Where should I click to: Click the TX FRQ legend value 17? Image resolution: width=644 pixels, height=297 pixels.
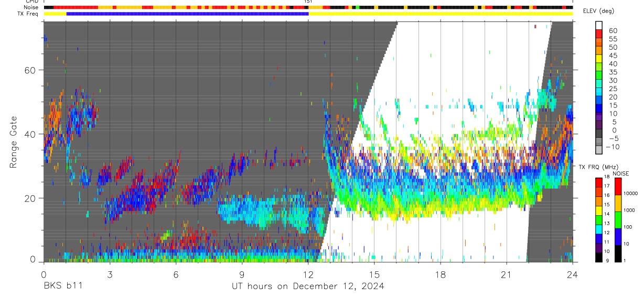[608, 186]
